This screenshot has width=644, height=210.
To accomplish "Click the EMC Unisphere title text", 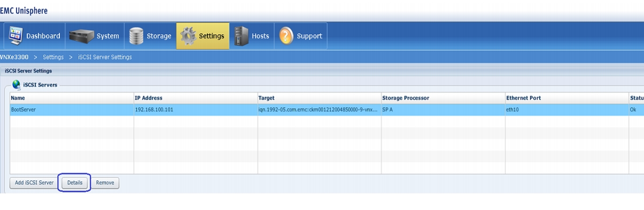I will (x=24, y=11).
